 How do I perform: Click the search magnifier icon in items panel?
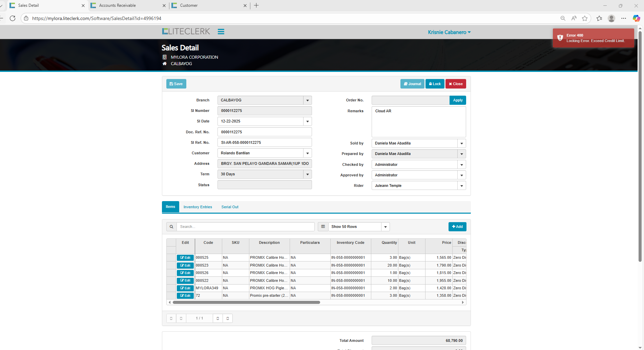point(171,227)
